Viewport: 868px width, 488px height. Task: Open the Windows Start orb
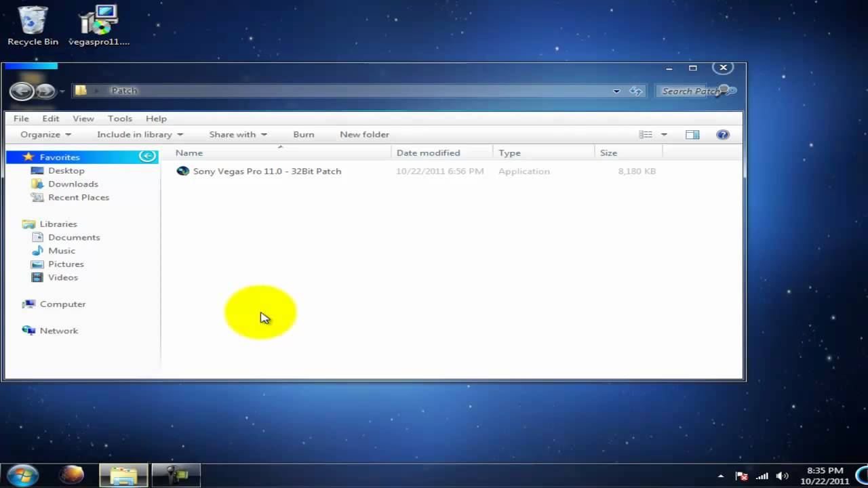point(23,474)
